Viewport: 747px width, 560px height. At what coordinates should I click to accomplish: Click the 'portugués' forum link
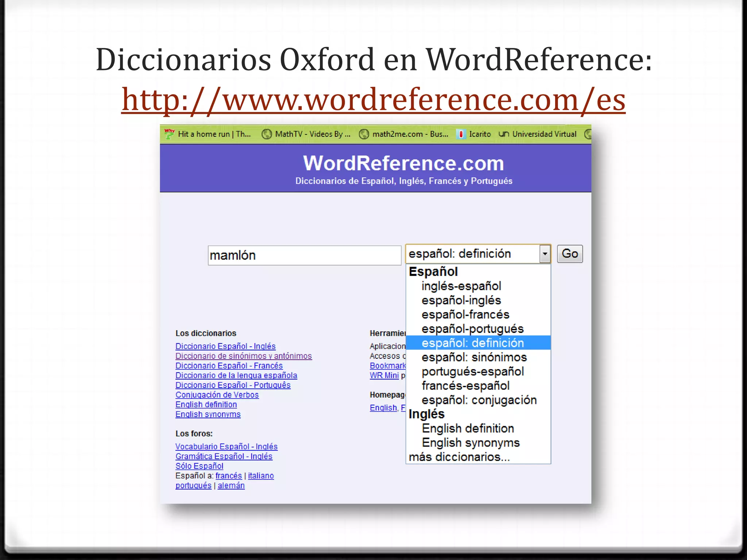coord(193,486)
